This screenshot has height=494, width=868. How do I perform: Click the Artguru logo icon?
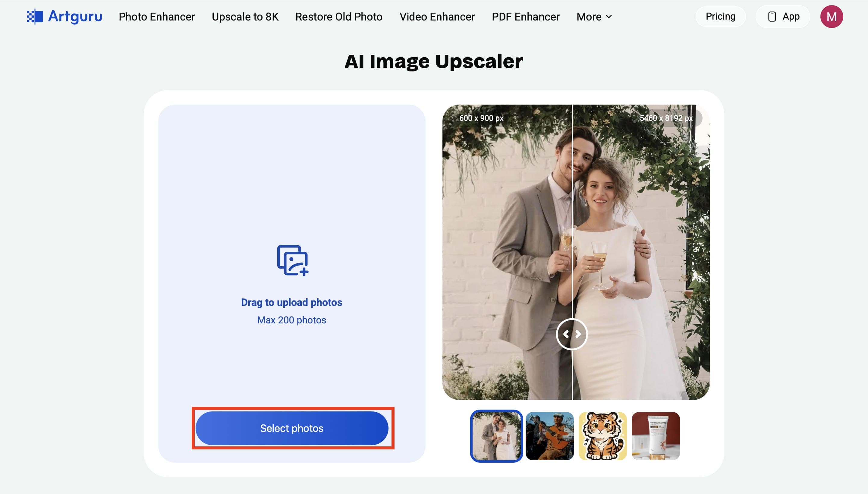35,17
